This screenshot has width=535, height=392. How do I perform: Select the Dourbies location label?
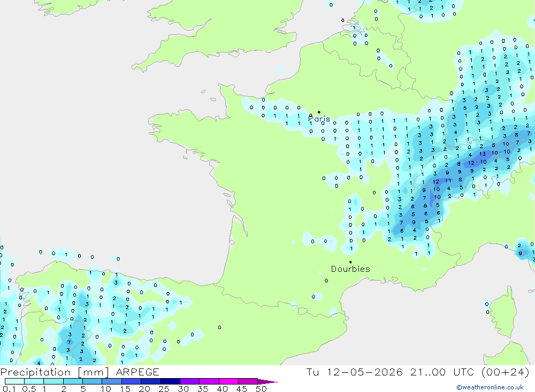click(350, 269)
